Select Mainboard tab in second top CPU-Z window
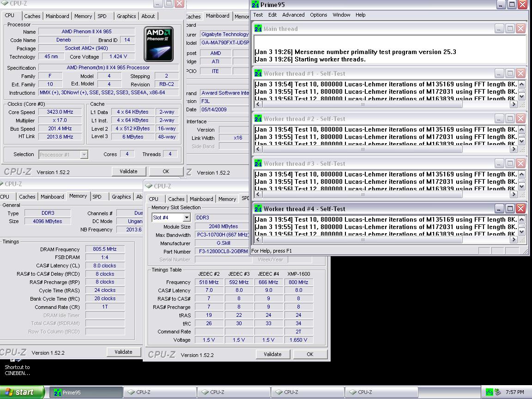Viewport: 532px width, 399px height. click(x=218, y=16)
